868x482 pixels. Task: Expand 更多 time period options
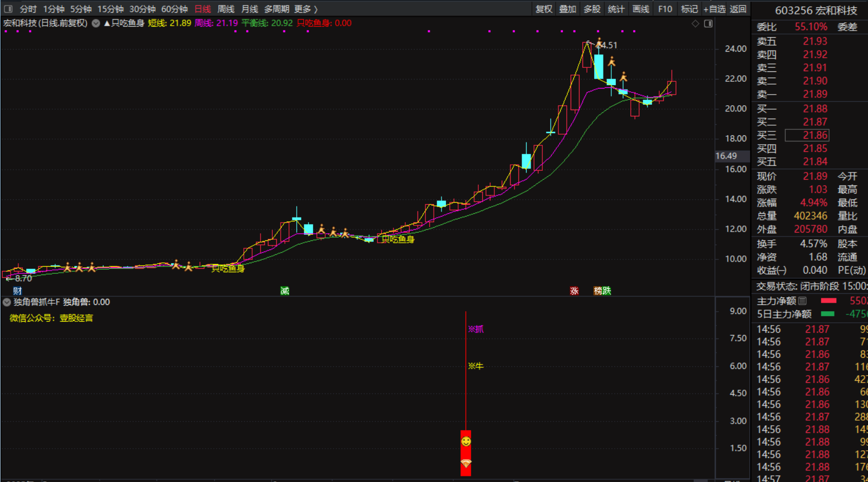(306, 9)
